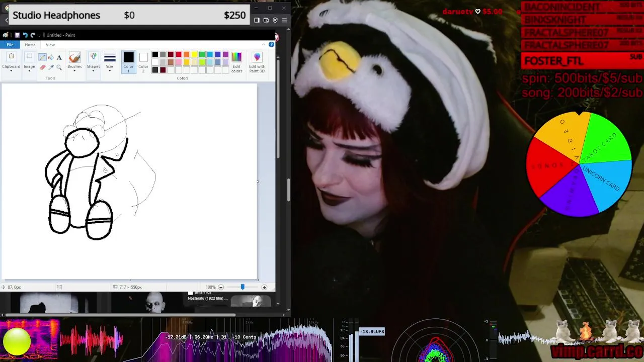Image resolution: width=644 pixels, height=362 pixels.
Task: Click the Save icon in quick access toolbar
Action: (x=17, y=35)
